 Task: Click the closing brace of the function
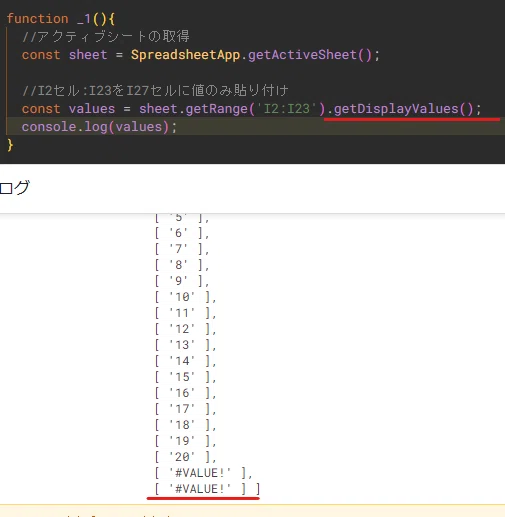pos(10,145)
